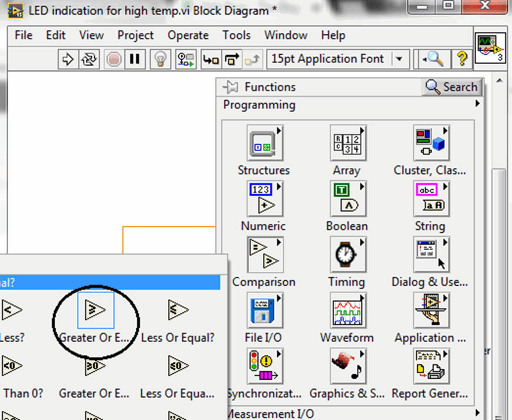Viewport: 512px width, 420px height.
Task: Open the Timing palette
Action: pyautogui.click(x=347, y=254)
